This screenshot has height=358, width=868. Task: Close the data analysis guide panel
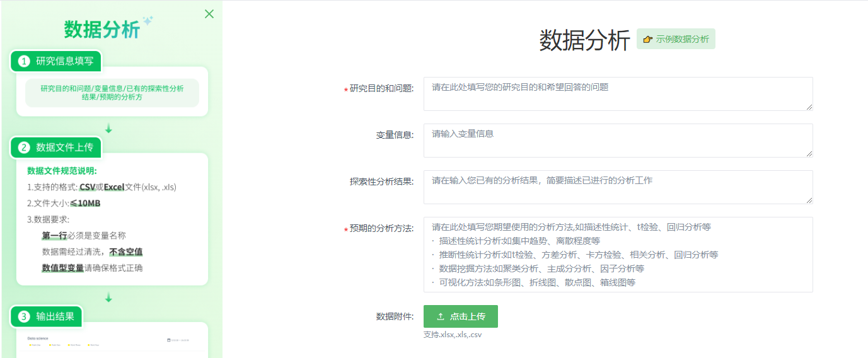(209, 14)
